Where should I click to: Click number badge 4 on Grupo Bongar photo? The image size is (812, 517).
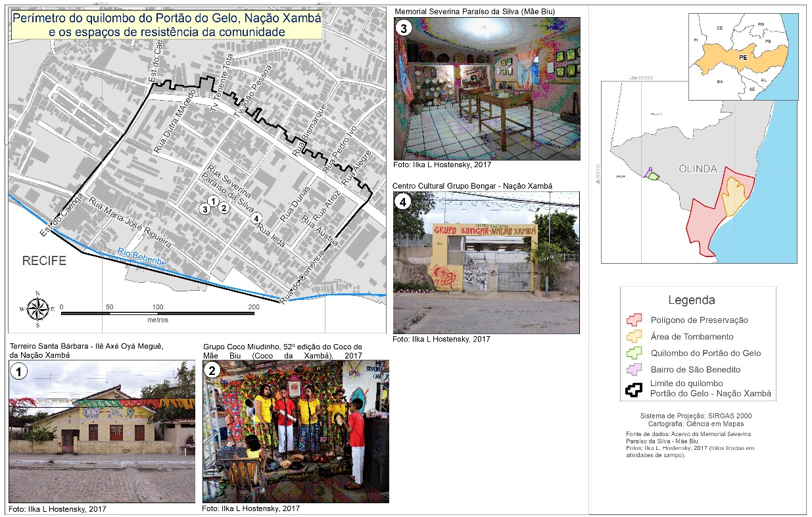404,202
